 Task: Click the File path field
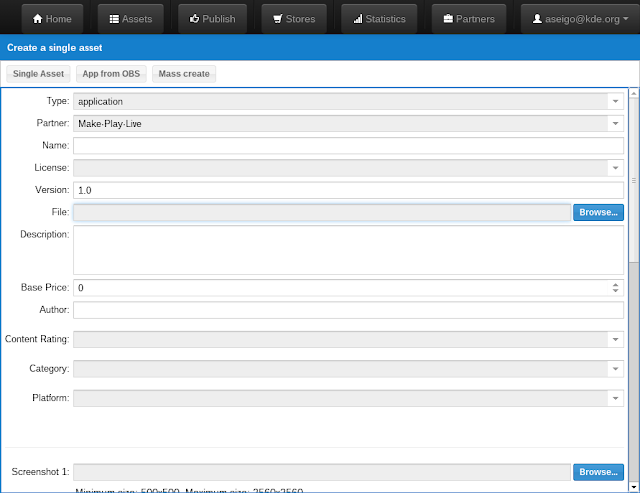click(322, 212)
